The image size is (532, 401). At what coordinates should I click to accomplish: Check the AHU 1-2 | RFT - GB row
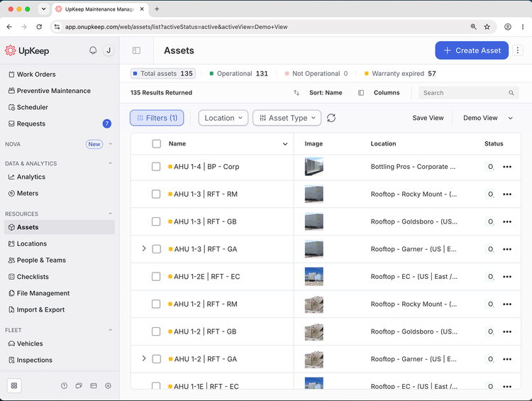pyautogui.click(x=156, y=331)
